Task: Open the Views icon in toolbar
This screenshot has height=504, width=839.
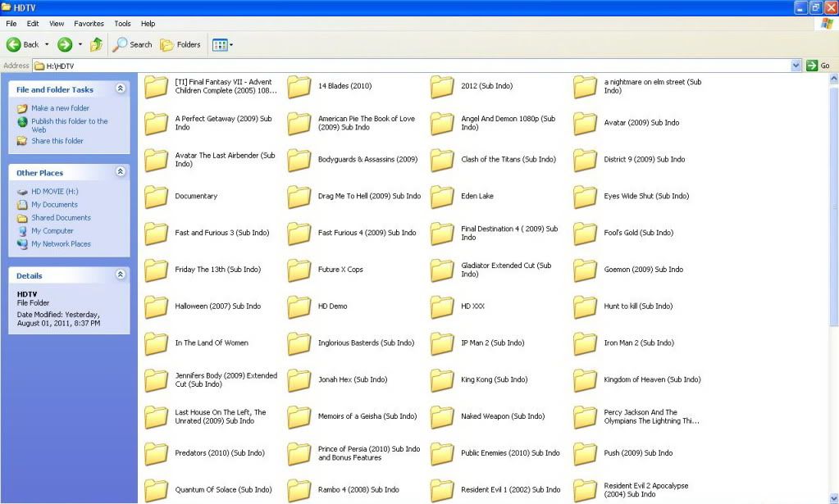Action: (220, 45)
